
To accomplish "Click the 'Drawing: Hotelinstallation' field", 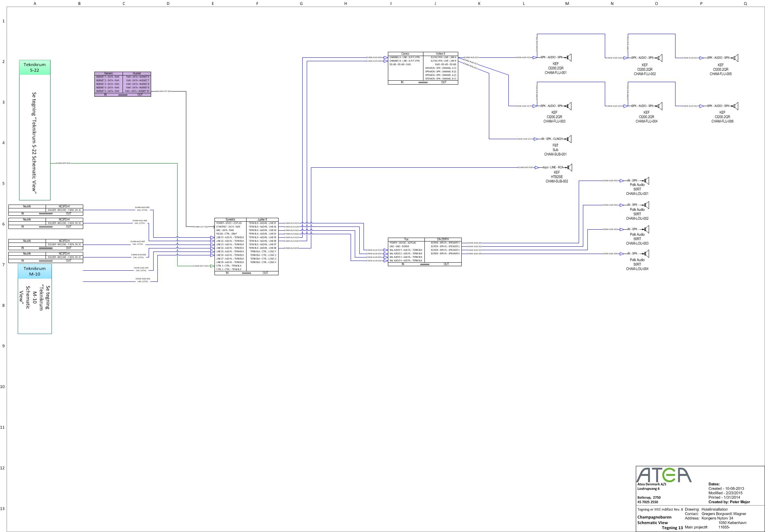I will (x=706, y=509).
